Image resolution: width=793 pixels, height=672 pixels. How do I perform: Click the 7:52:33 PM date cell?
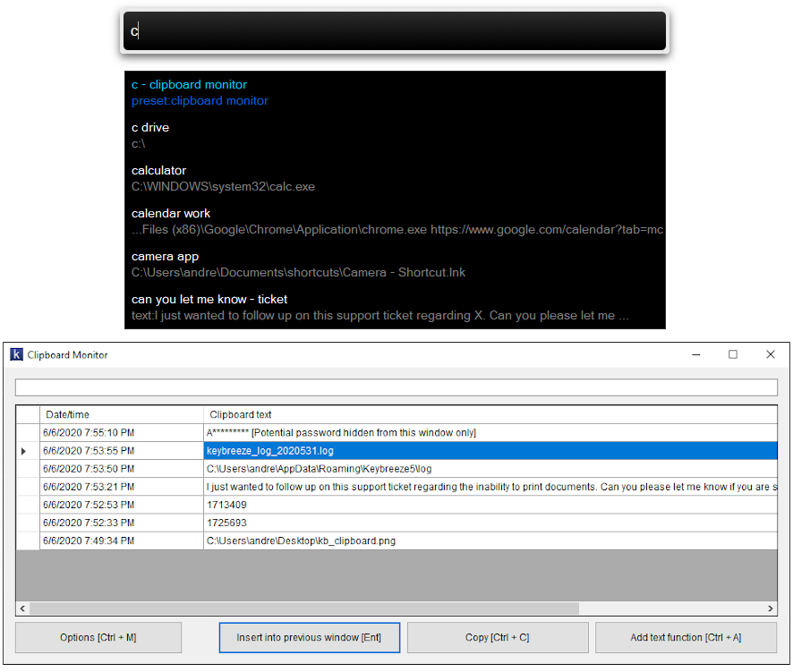122,523
